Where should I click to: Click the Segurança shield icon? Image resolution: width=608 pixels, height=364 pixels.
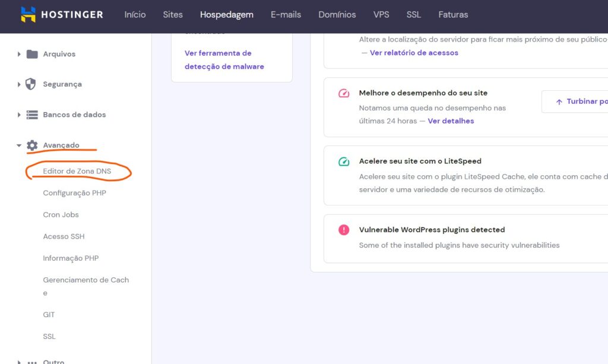pyautogui.click(x=31, y=84)
